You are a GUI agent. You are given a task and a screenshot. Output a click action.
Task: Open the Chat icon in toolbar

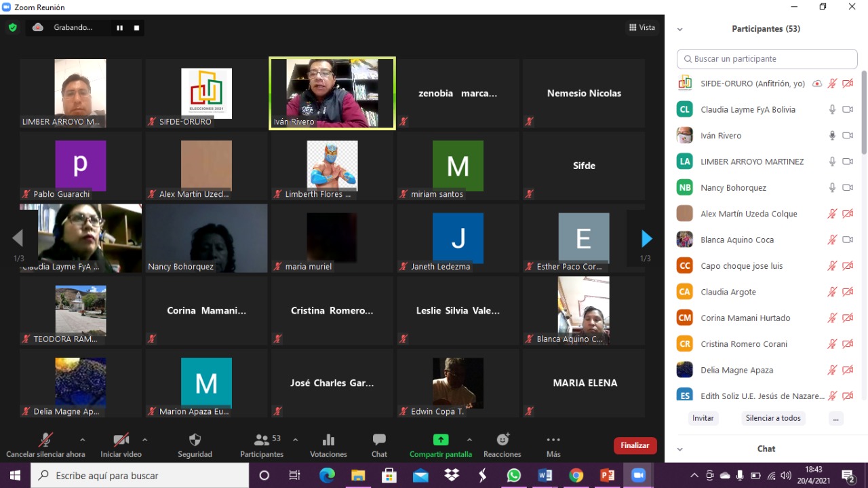coord(379,440)
